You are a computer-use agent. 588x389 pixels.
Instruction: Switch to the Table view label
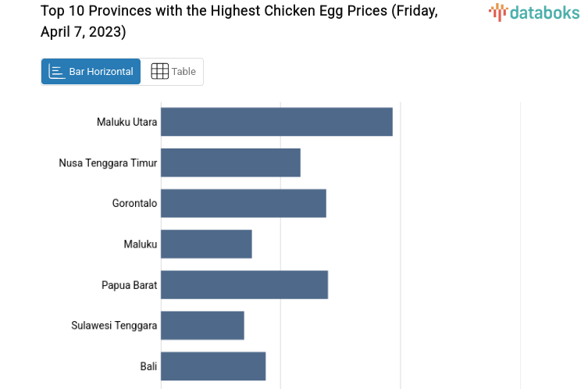pos(184,72)
